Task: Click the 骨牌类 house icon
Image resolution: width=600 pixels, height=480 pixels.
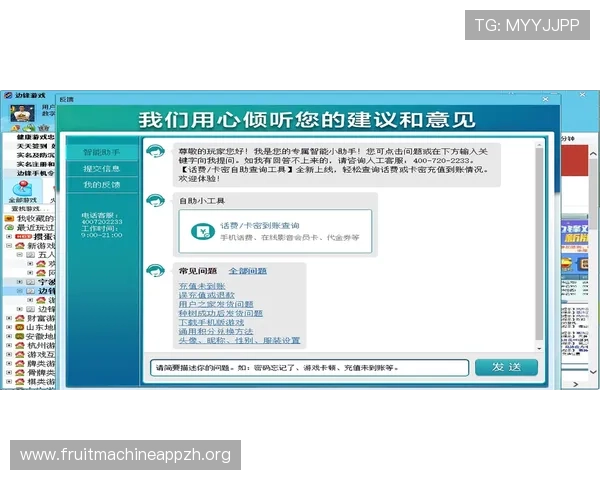Action: (20, 372)
